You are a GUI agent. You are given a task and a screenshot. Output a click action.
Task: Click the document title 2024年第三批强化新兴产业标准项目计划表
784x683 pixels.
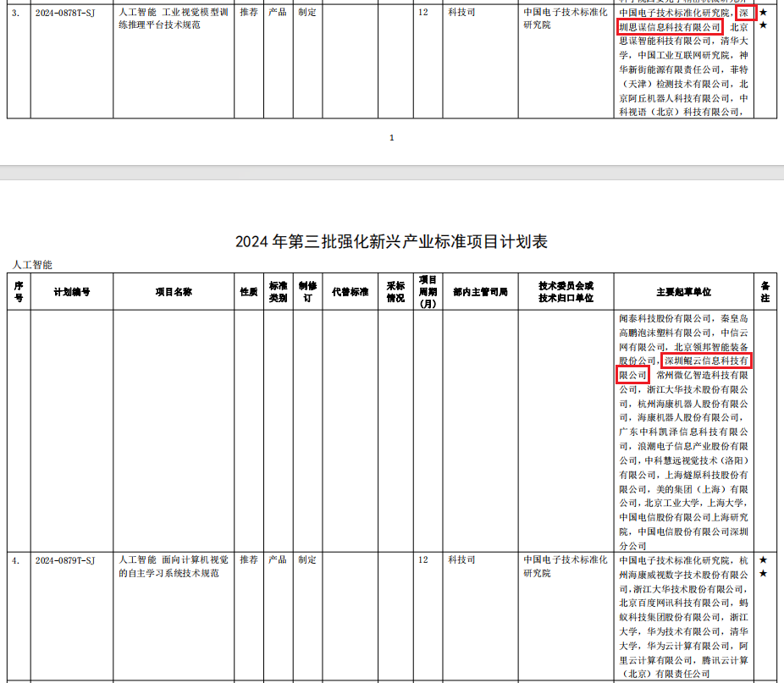(391, 241)
